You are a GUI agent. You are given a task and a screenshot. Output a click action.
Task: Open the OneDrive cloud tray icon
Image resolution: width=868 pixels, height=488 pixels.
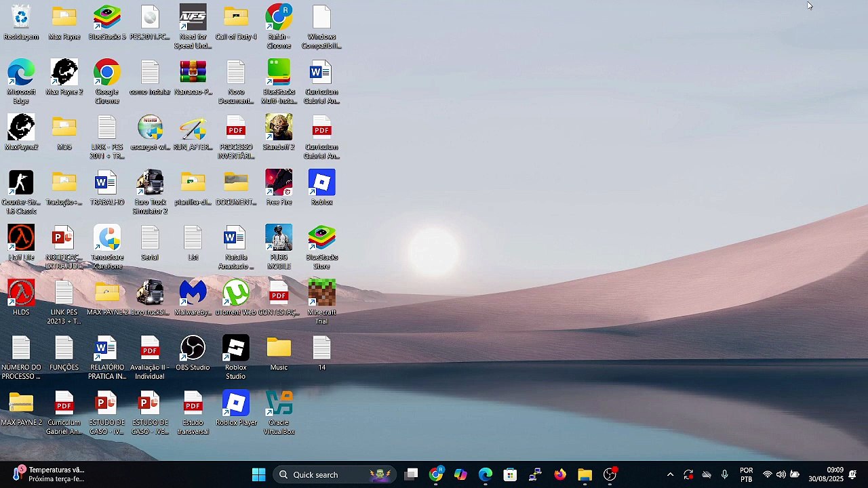pos(707,474)
